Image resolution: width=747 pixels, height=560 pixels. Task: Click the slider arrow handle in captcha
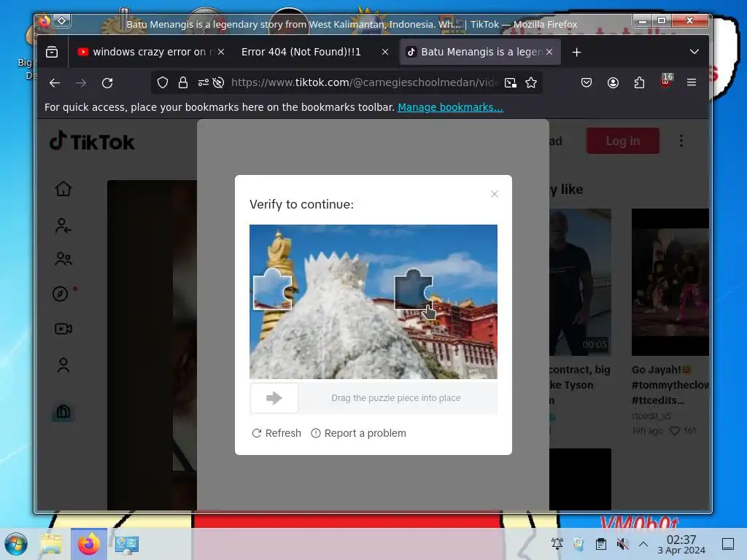pos(274,398)
